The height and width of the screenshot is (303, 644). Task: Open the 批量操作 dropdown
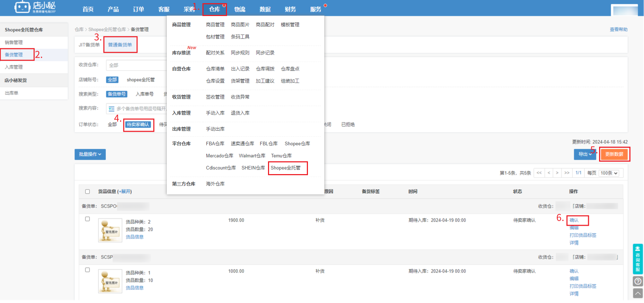coord(90,154)
